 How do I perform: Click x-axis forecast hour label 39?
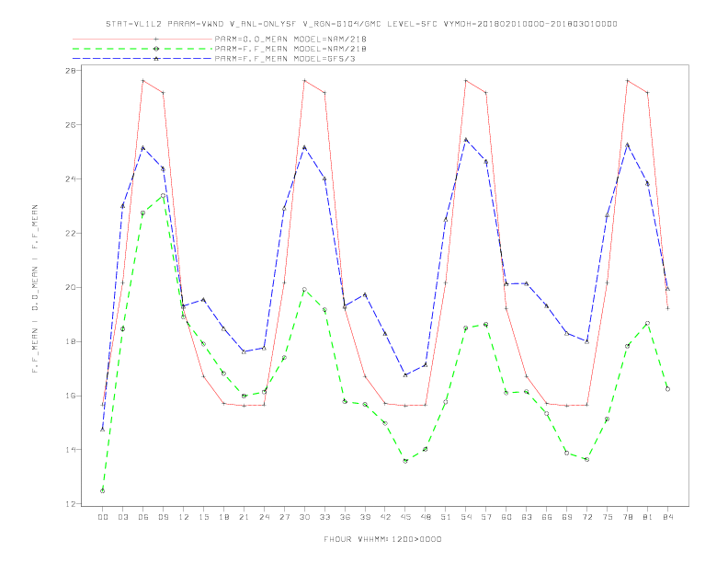[x=365, y=517]
